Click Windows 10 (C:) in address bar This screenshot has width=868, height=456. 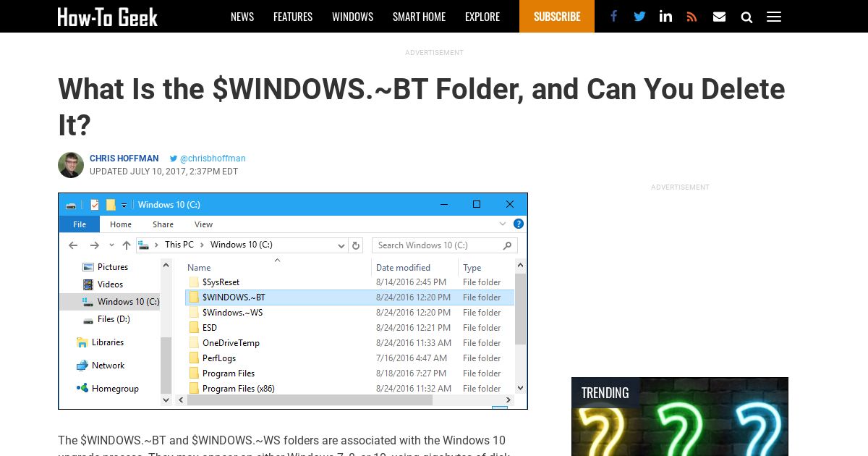pyautogui.click(x=242, y=245)
